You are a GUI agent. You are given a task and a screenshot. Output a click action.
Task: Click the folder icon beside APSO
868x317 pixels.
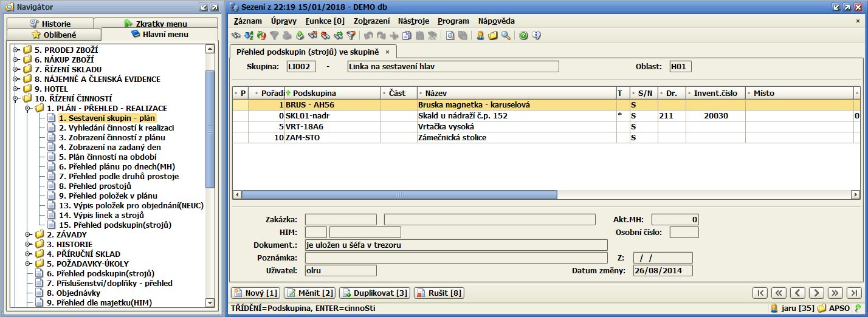tap(821, 308)
